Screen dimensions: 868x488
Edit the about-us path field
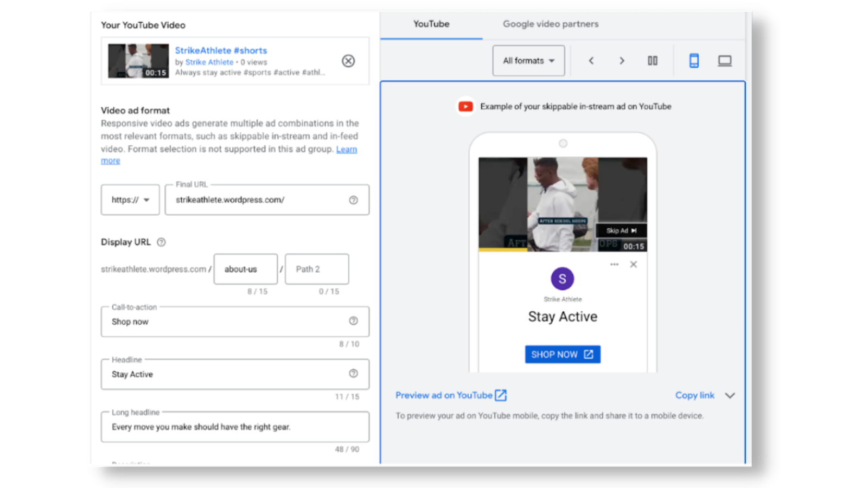click(x=245, y=269)
